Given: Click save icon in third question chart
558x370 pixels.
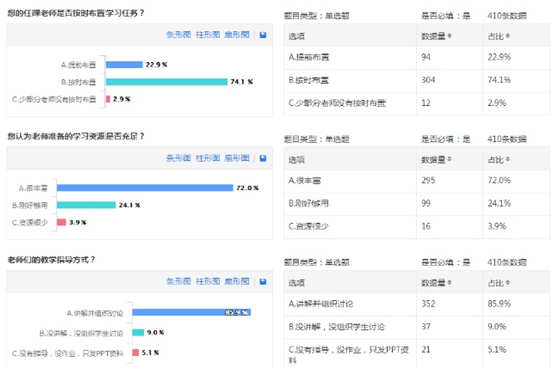Looking at the screenshot, I should point(263,282).
